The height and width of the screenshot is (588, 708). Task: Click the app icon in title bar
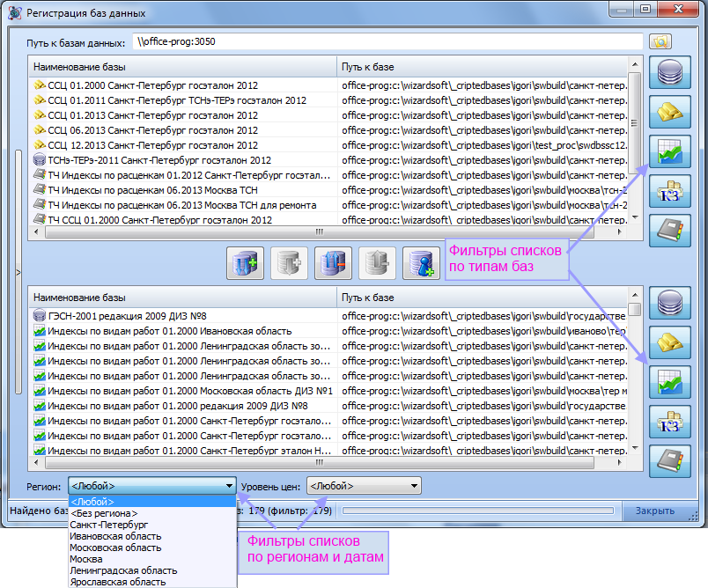15,12
